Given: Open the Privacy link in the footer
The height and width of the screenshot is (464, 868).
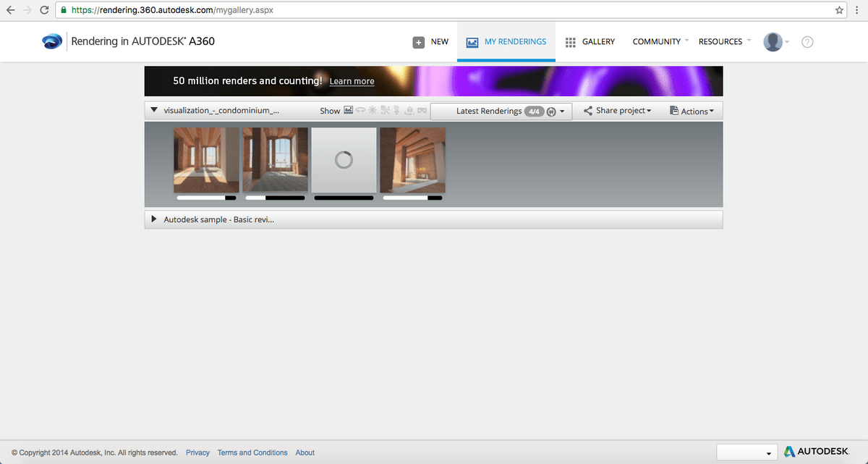Looking at the screenshot, I should coord(197,452).
